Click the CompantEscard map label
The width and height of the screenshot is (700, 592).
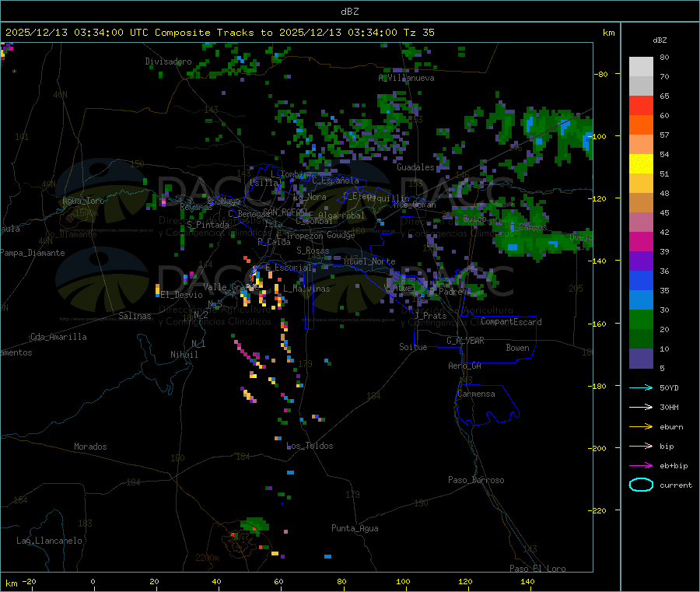click(511, 322)
